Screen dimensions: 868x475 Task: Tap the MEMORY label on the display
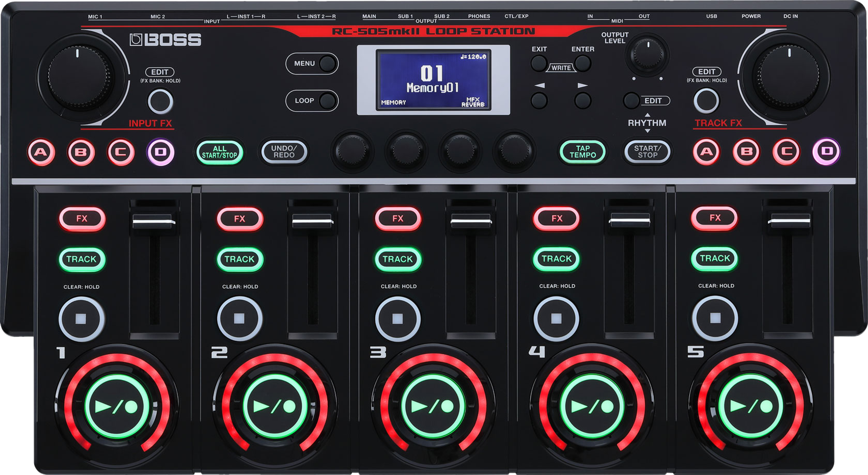[x=393, y=102]
